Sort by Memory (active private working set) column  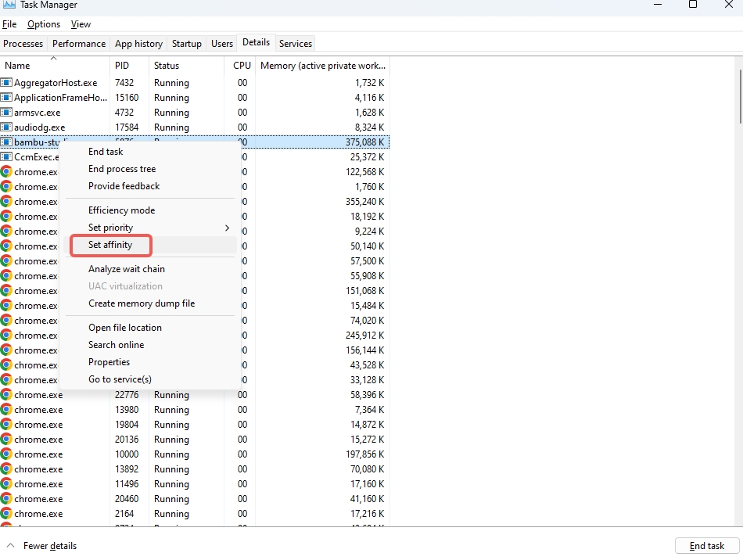point(323,66)
